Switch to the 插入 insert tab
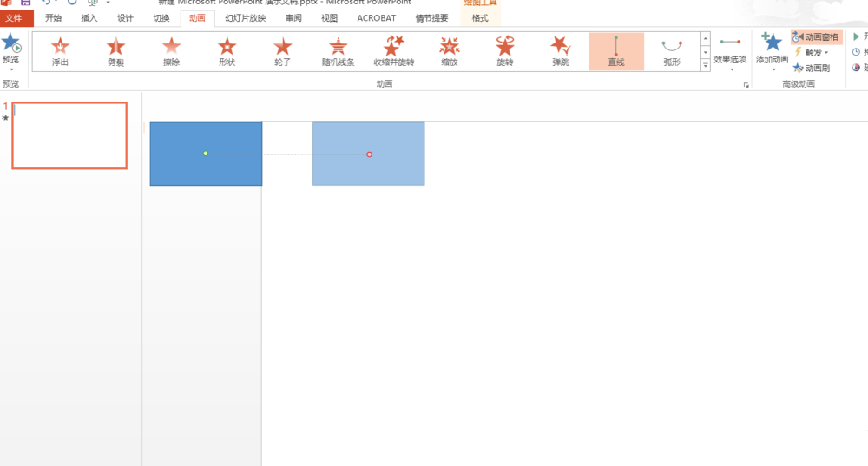Viewport: 868px width, 466px height. click(89, 18)
